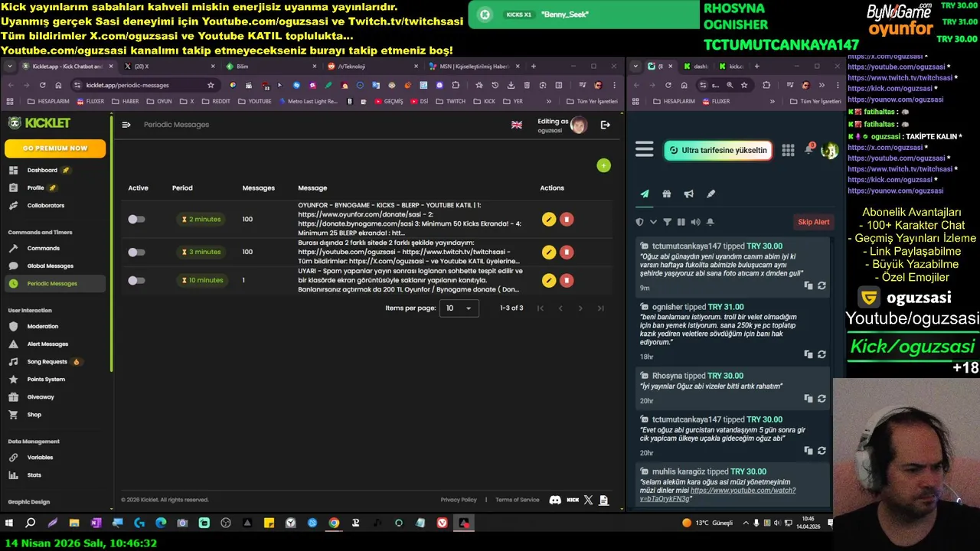
Task: Copy ognisher's tip message
Action: click(x=808, y=354)
